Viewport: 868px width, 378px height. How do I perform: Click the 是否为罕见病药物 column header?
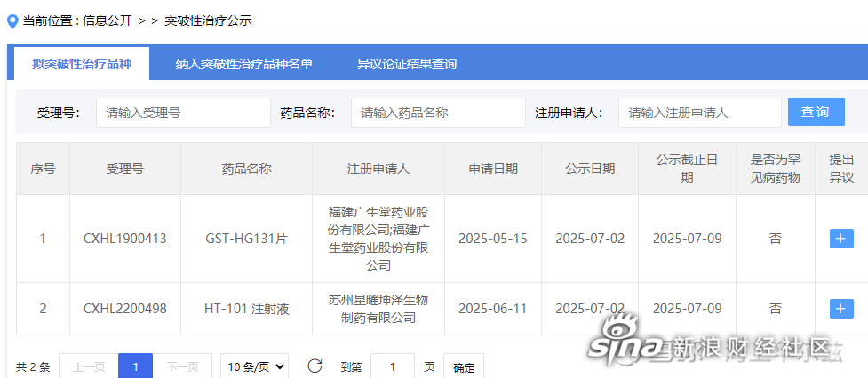pyautogui.click(x=776, y=169)
